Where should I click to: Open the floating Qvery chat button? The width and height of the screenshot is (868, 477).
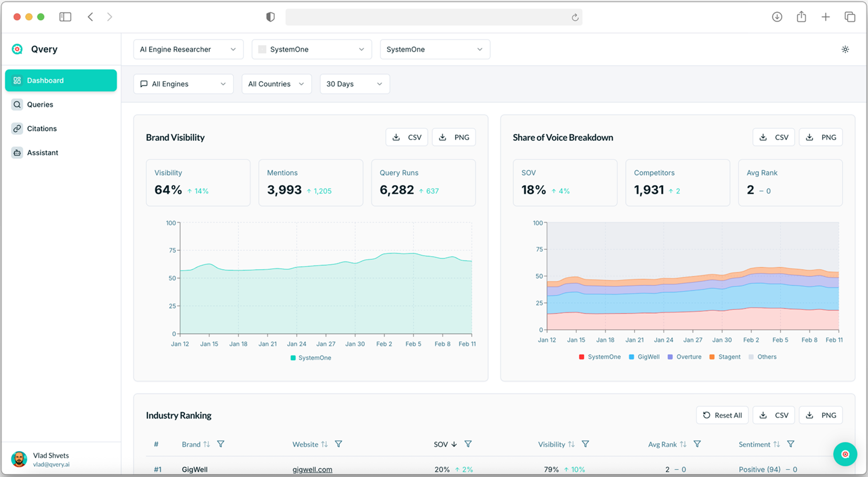click(845, 454)
